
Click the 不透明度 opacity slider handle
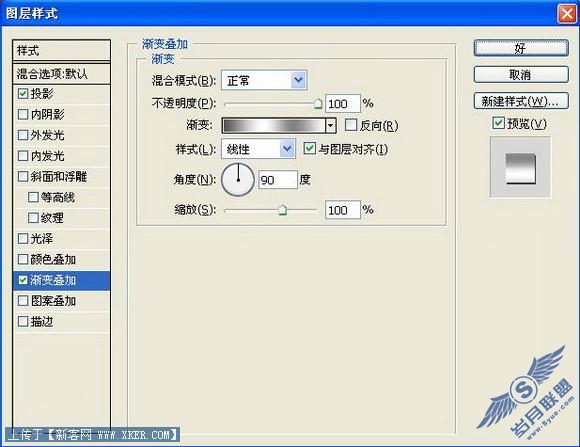[x=318, y=104]
